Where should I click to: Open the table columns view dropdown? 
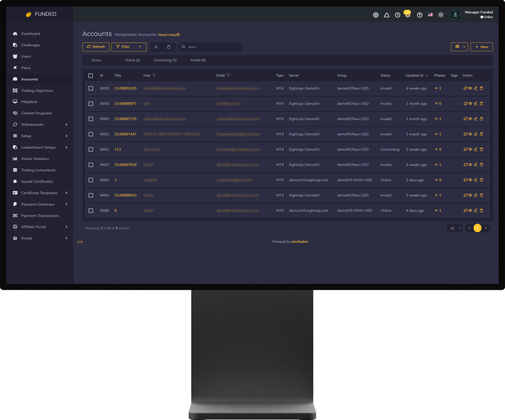(459, 47)
